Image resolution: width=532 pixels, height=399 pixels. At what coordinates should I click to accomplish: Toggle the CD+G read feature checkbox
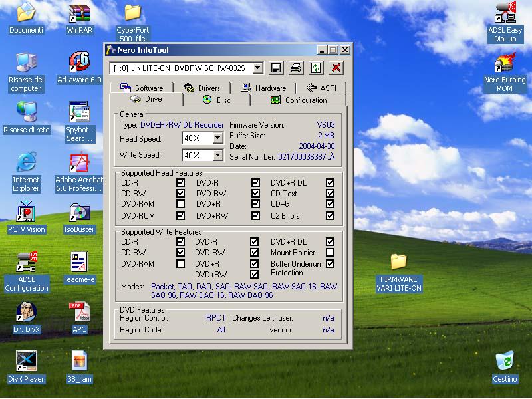tap(330, 204)
